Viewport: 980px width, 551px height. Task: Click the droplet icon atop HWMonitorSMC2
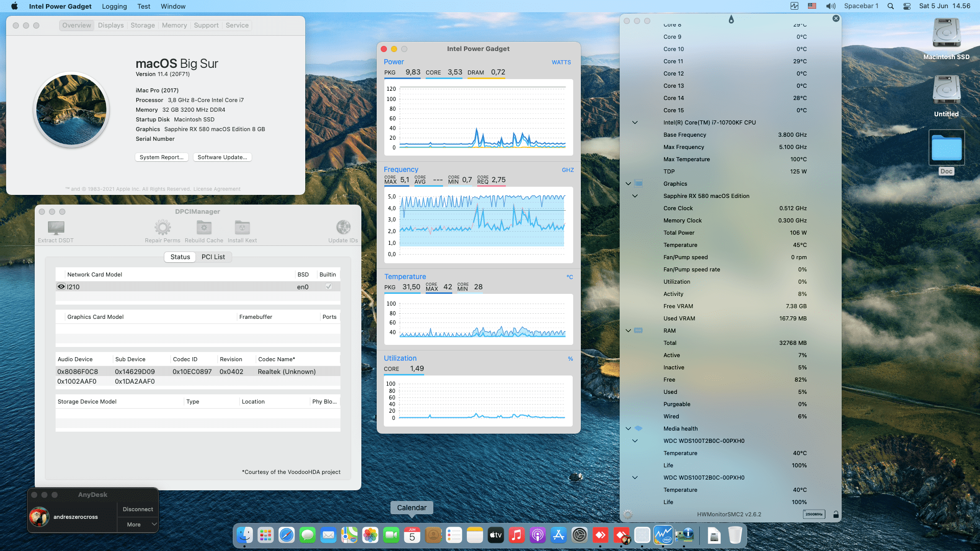coord(731,19)
